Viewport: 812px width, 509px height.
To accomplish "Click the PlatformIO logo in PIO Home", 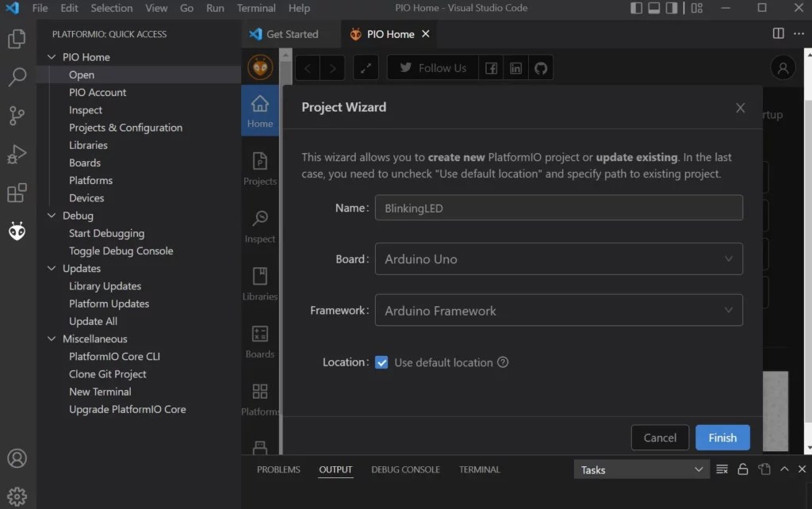I will pos(260,67).
